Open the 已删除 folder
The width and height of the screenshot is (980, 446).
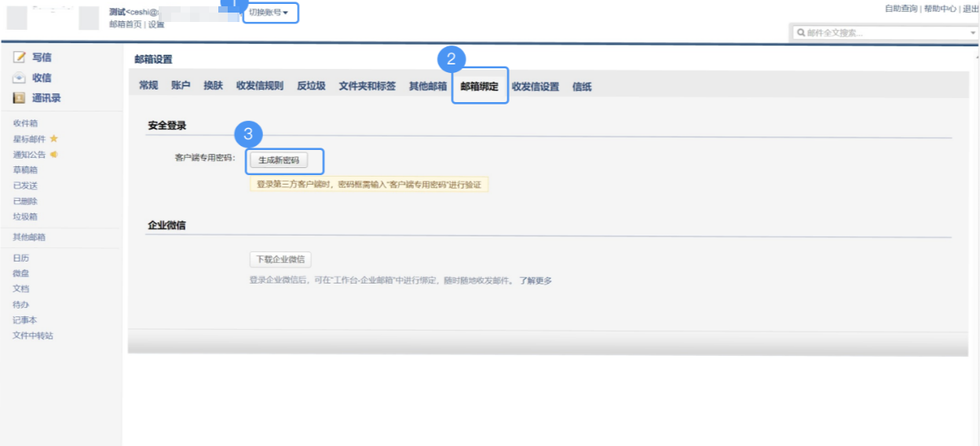point(25,201)
